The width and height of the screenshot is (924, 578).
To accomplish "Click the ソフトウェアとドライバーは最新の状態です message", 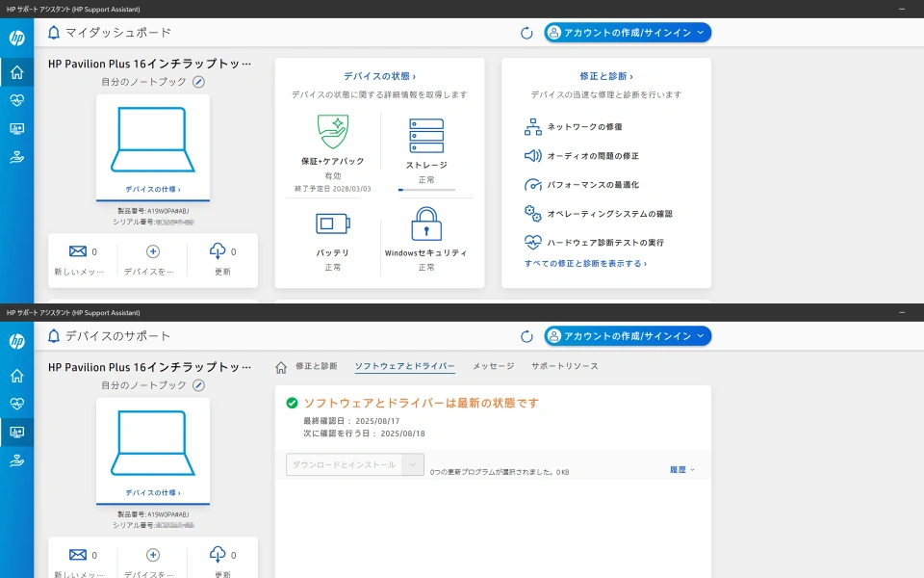I will 422,403.
